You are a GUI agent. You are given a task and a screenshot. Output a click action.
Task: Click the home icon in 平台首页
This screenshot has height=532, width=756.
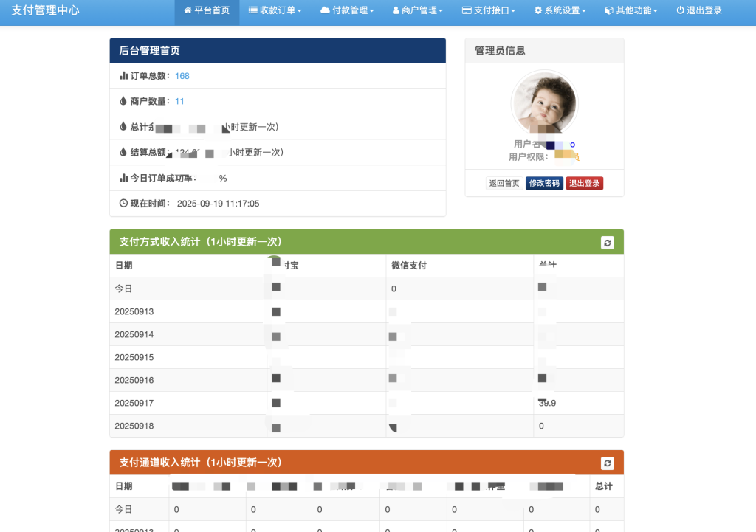[x=188, y=11]
